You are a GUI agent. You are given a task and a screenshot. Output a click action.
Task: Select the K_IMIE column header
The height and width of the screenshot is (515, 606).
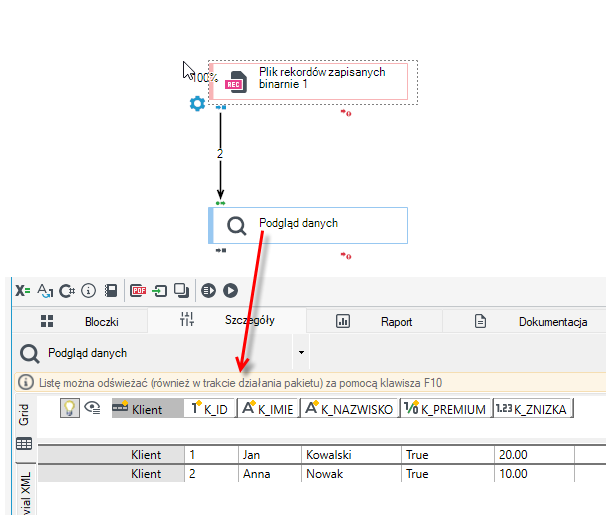click(x=268, y=409)
